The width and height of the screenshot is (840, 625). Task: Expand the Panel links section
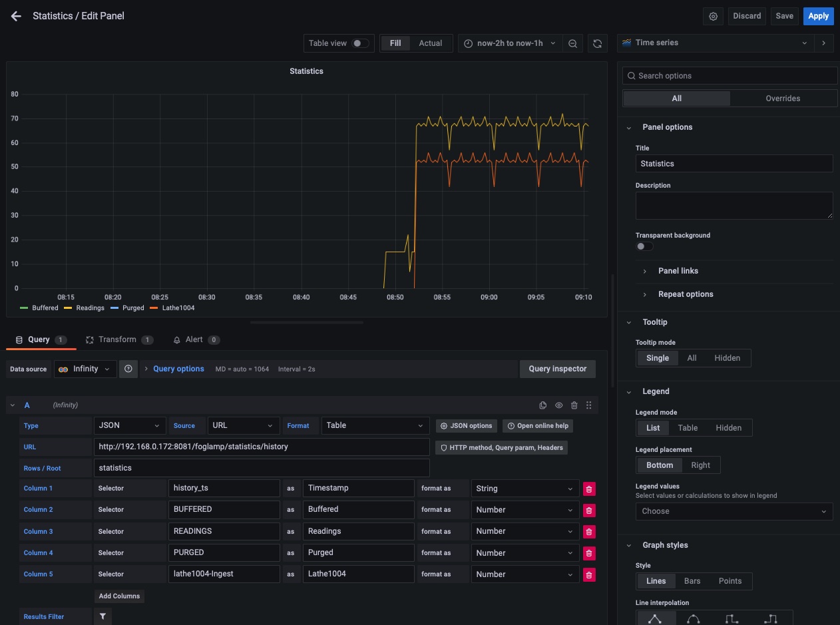coord(678,271)
